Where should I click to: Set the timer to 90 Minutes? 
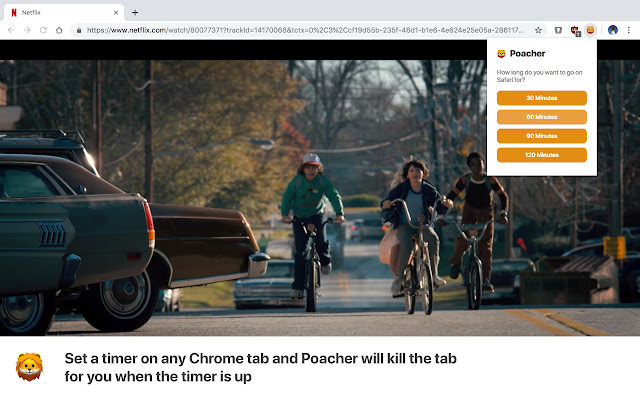pos(542,136)
